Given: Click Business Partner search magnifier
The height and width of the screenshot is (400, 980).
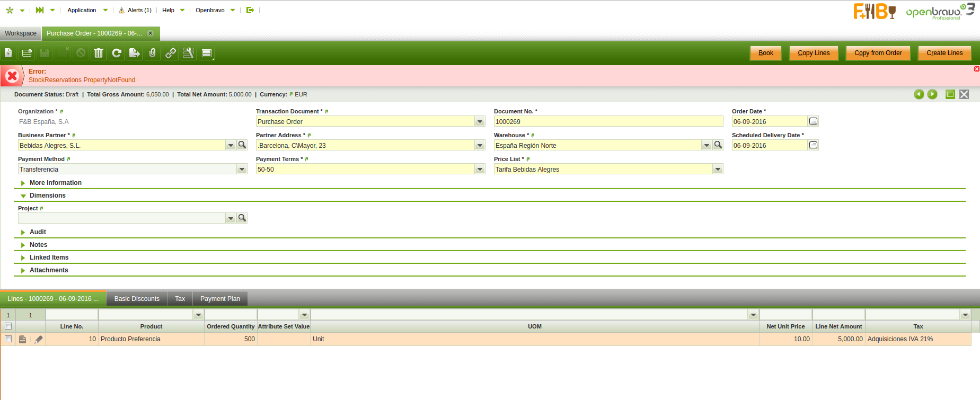Looking at the screenshot, I should pyautogui.click(x=242, y=145).
